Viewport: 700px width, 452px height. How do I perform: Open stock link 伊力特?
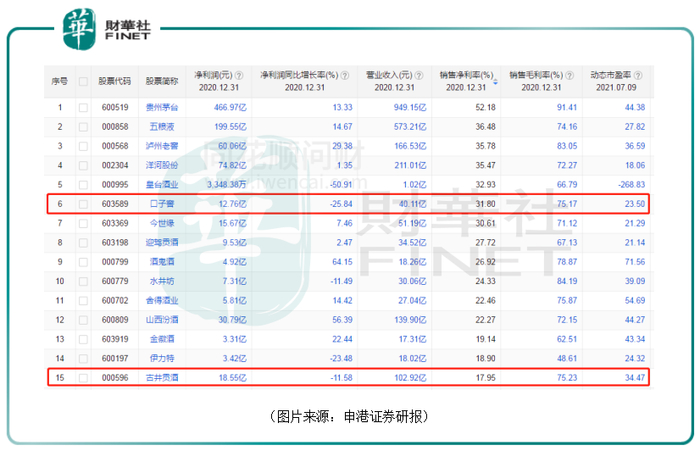point(162,358)
